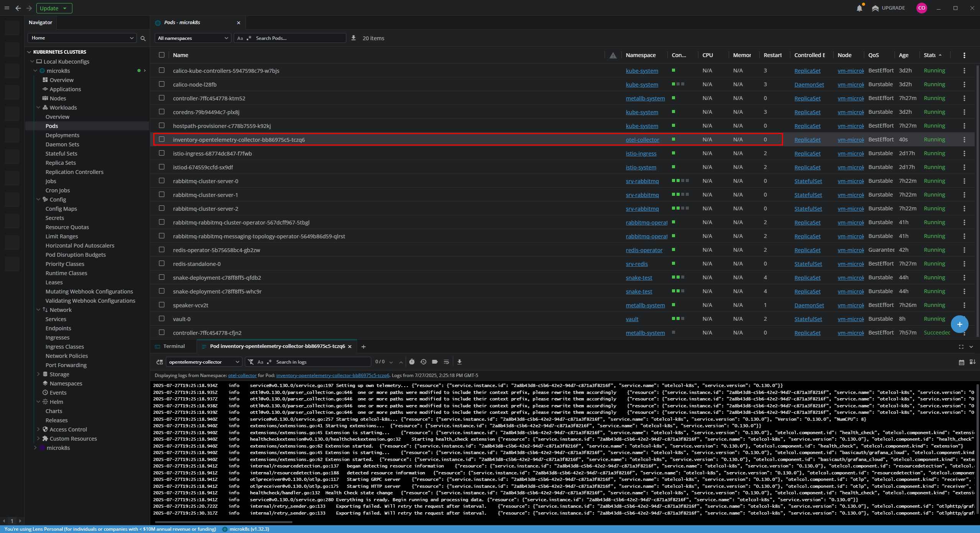Screen dimensions: 980x533
Task: Collapse the bottom dock panel chevron
Action: (x=971, y=347)
